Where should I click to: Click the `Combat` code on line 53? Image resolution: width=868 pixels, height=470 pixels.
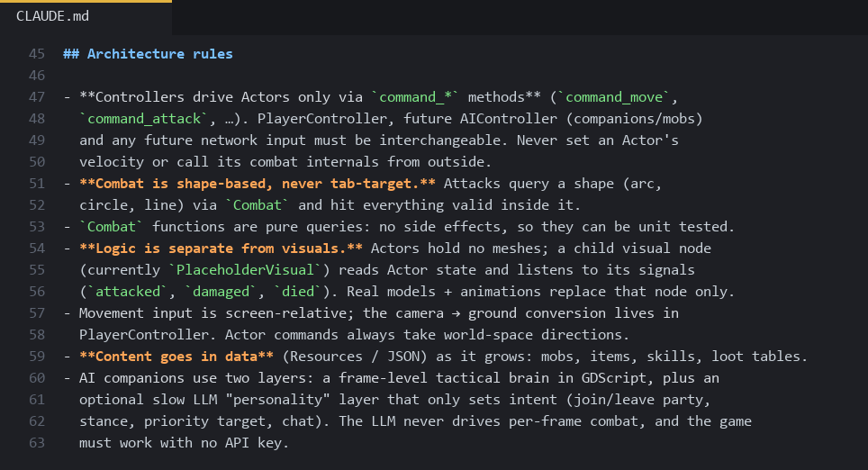[112, 227]
